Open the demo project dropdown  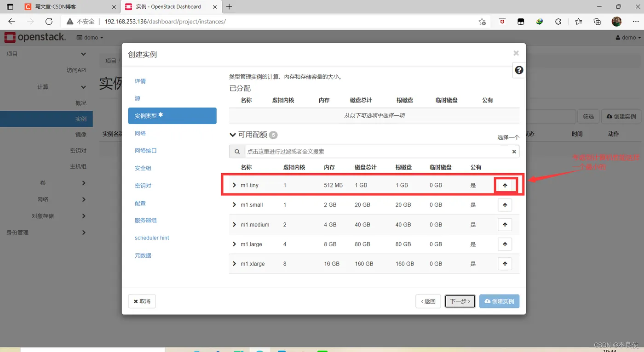tap(90, 37)
